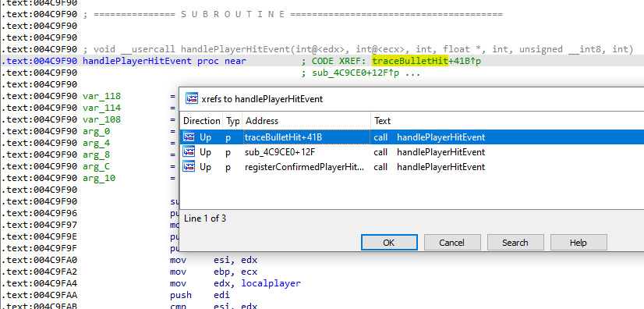Click the Search button in xrefs dialog

click(515, 243)
